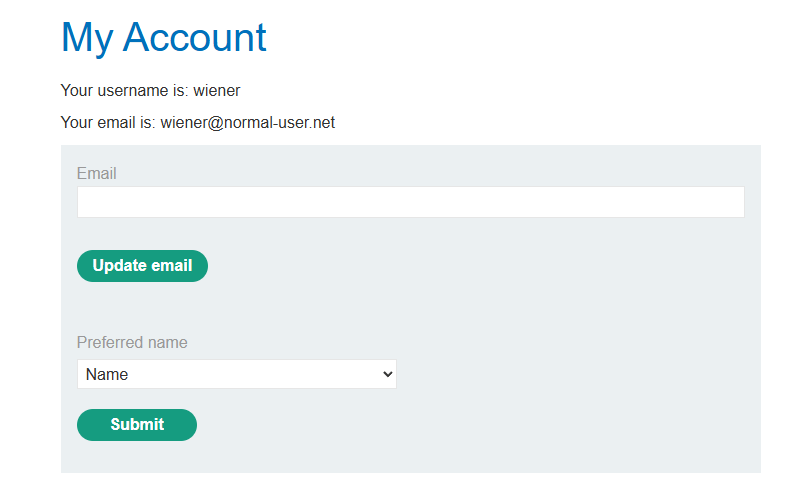Click the username value "wiener"
The width and height of the screenshot is (810, 499).
pyautogui.click(x=217, y=91)
